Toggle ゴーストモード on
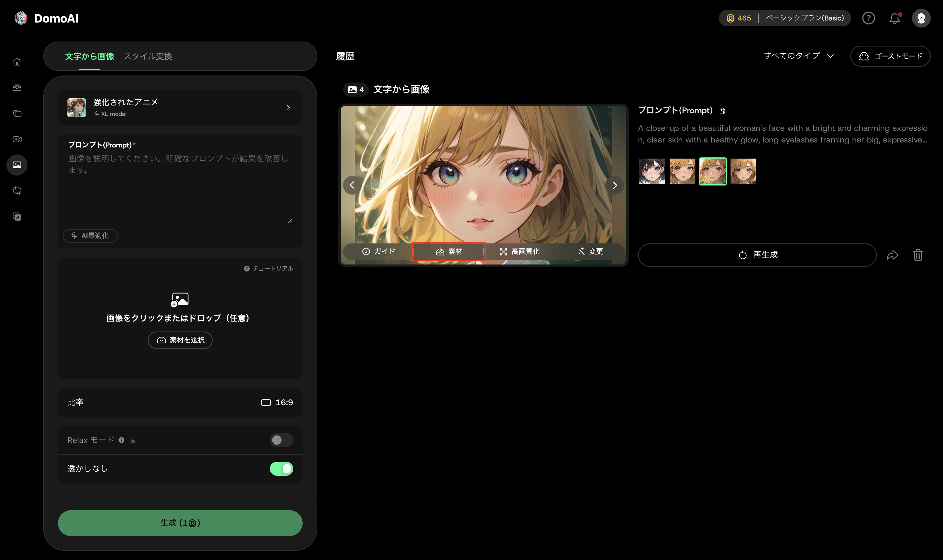 (x=889, y=56)
